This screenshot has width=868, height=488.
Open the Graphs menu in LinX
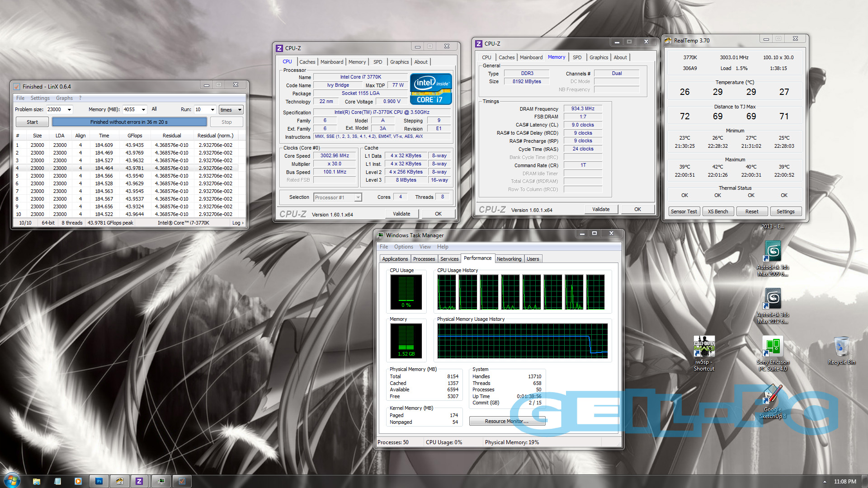(x=64, y=98)
